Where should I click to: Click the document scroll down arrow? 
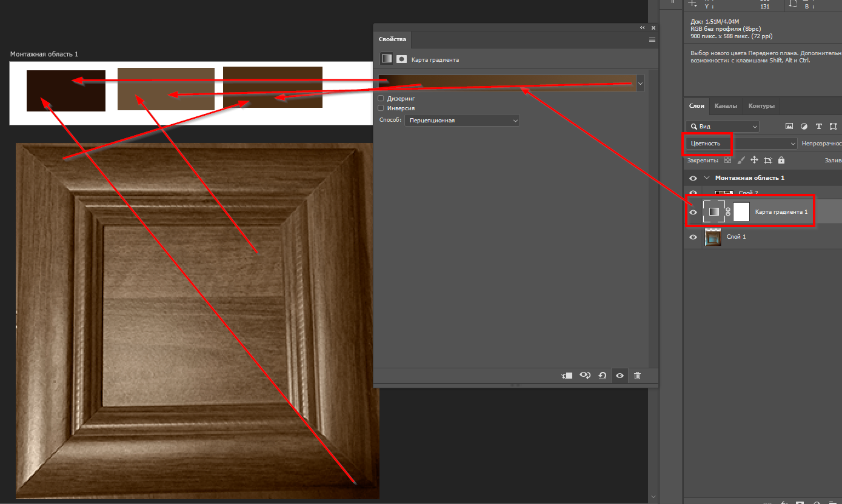coord(653,497)
